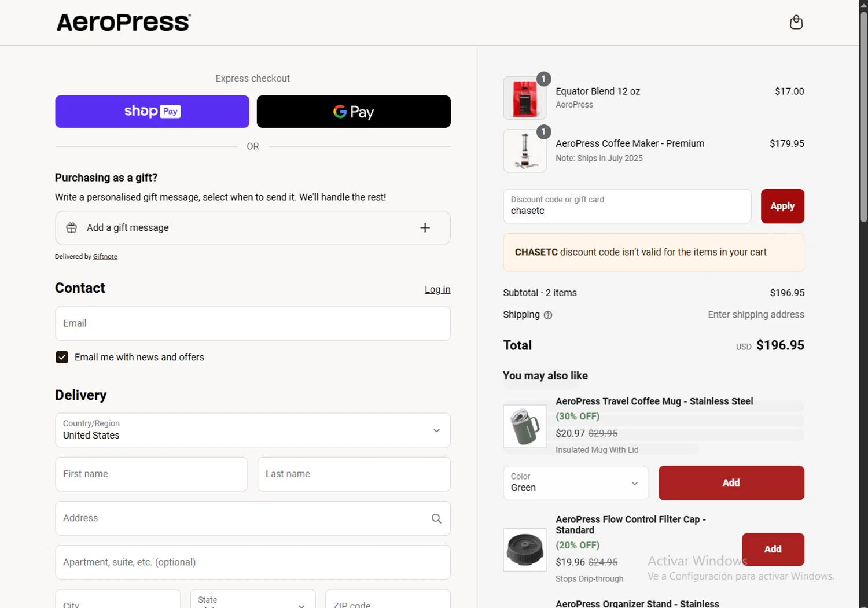Click the Log in link
Screen dimensions: 868x608
tap(437, 290)
